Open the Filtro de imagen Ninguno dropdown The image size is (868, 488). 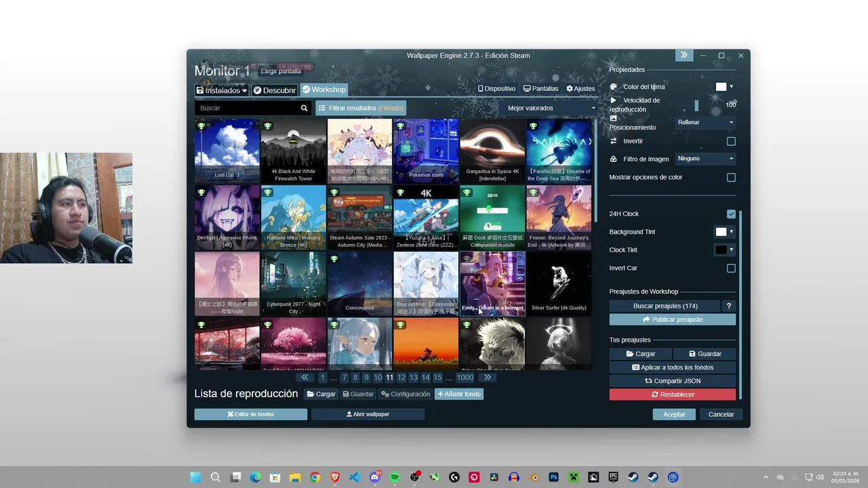click(705, 159)
